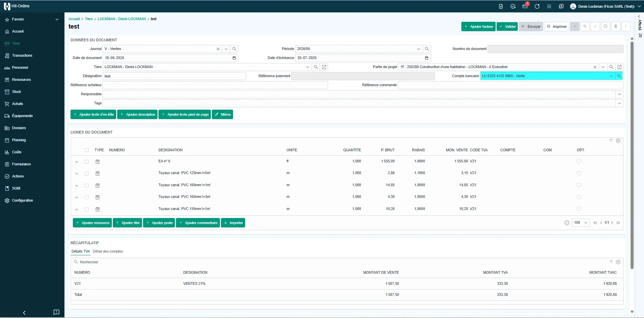The width and height of the screenshot is (644, 318).
Task: Open document lines settings gear icon
Action: pos(618,141)
